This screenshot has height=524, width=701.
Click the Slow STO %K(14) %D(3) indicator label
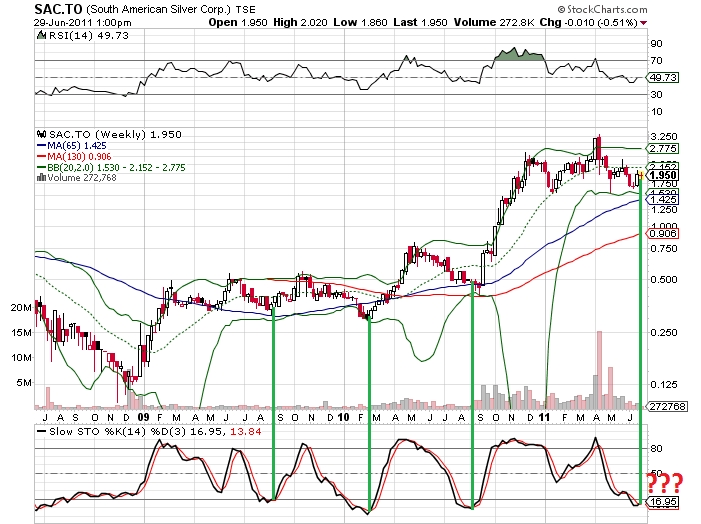tap(118, 431)
